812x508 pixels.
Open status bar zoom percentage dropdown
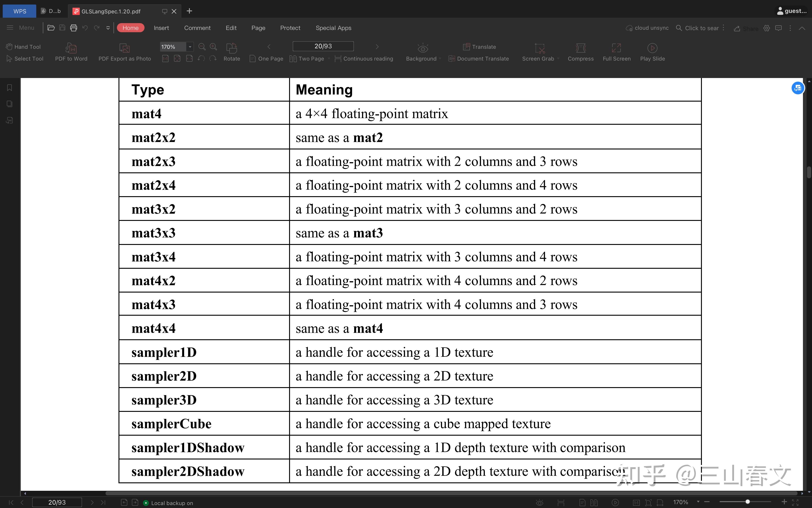(x=698, y=502)
